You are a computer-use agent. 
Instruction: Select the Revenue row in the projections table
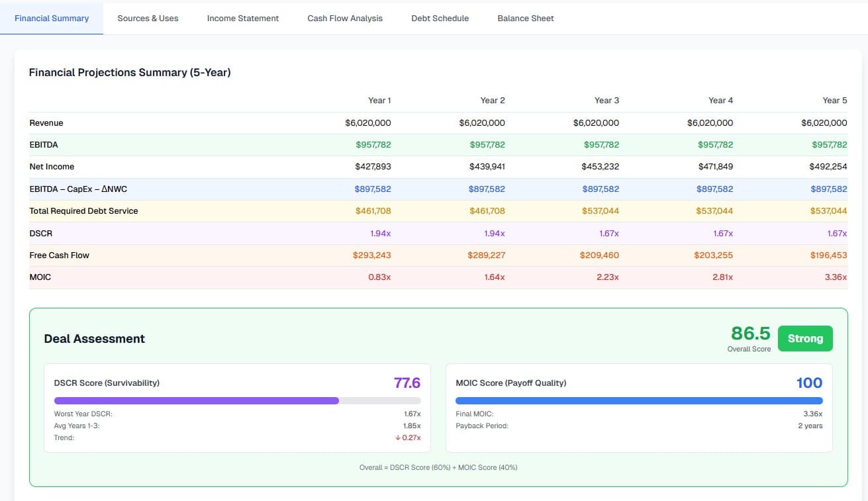(46, 122)
